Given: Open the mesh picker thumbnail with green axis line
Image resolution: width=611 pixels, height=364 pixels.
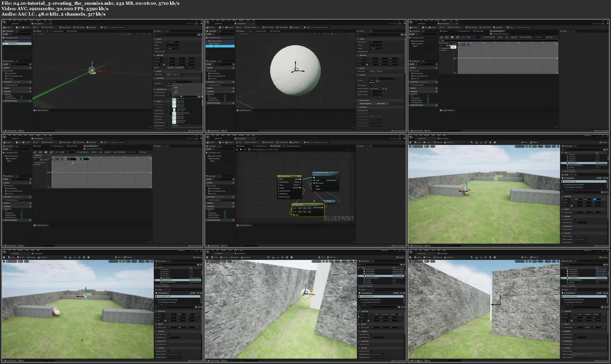Looking at the screenshot, I should point(102,75).
